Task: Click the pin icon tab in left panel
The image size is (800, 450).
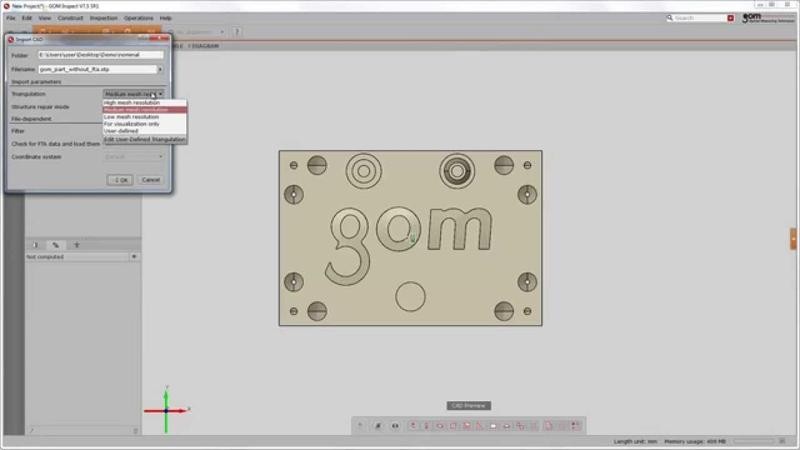Action: 77,244
